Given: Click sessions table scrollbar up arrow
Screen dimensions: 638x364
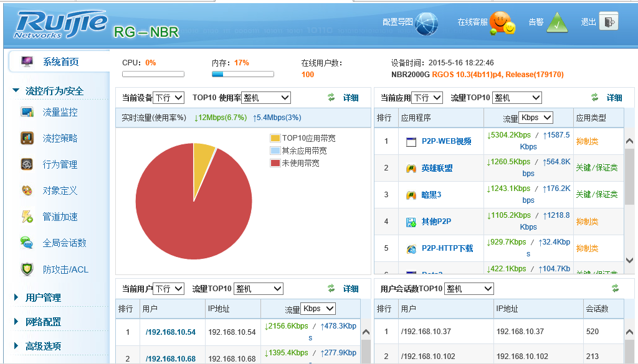Looking at the screenshot, I should point(629,332).
